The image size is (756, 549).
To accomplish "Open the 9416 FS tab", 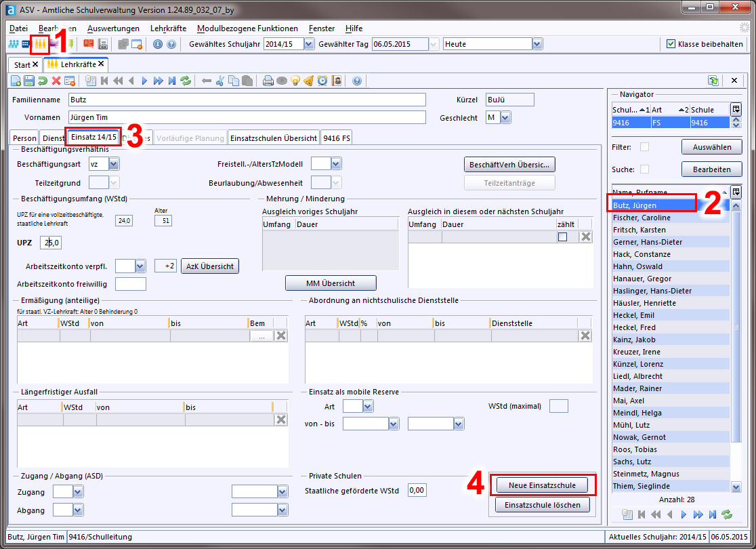I will tap(337, 138).
